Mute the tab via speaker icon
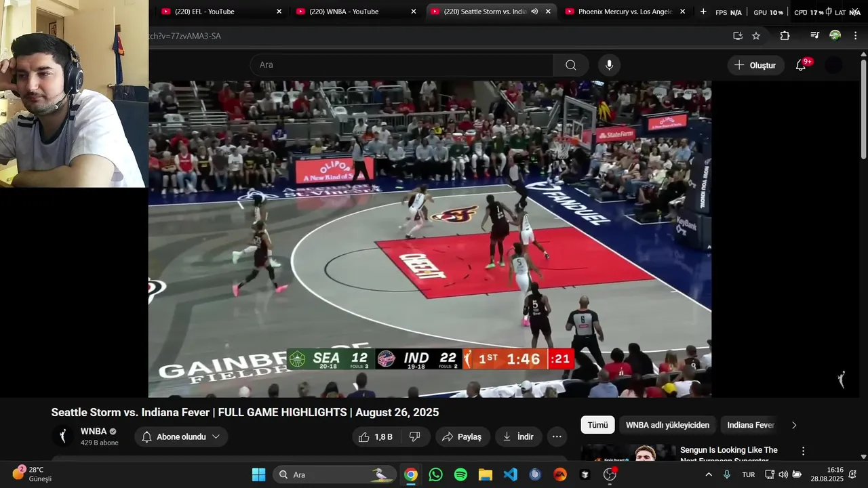Screen dimensions: 868x488 534,12
